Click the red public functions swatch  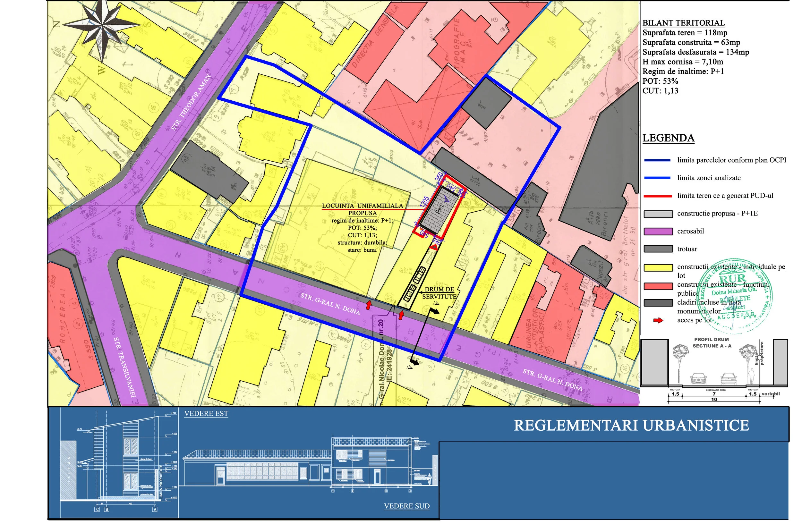click(658, 286)
